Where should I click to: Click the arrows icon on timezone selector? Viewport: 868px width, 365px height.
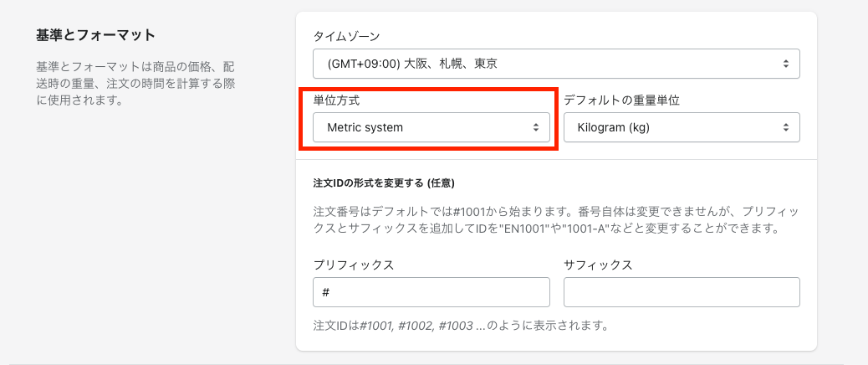(785, 63)
